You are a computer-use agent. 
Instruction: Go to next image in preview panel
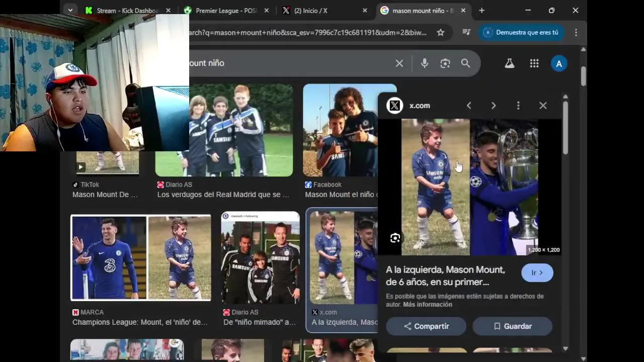[x=494, y=106]
